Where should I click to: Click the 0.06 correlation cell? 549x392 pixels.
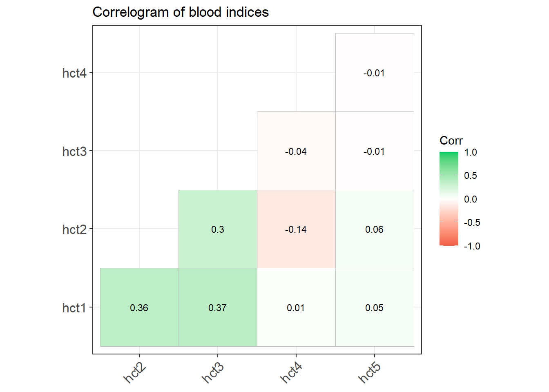(375, 229)
